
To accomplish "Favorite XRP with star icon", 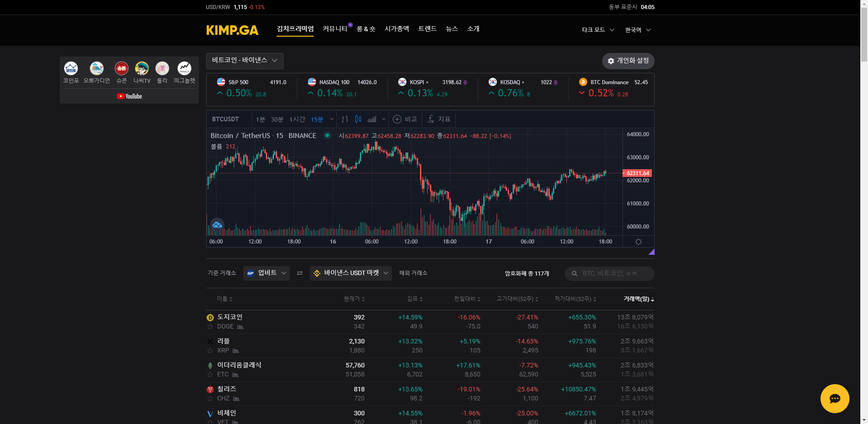I will click(x=210, y=350).
